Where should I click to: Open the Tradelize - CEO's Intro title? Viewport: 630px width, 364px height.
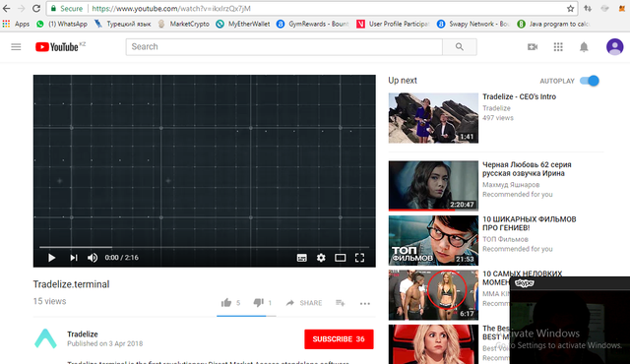coord(519,96)
